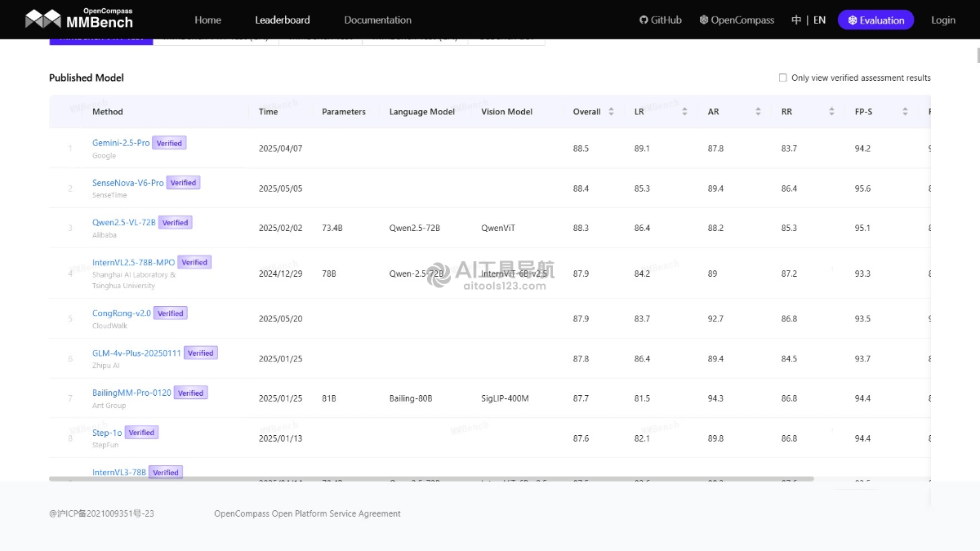The image size is (980, 551).
Task: Click the Login link
Action: click(943, 20)
